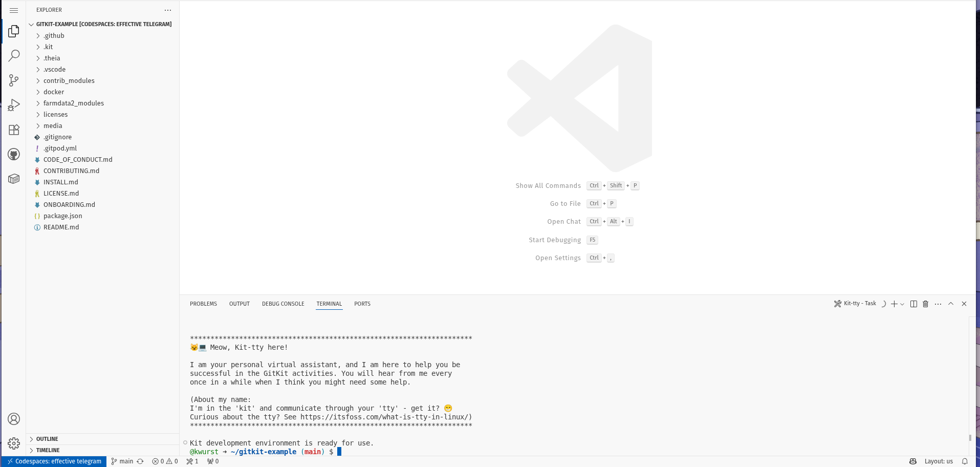Open the Source Control view
980x467 pixels.
(x=14, y=80)
